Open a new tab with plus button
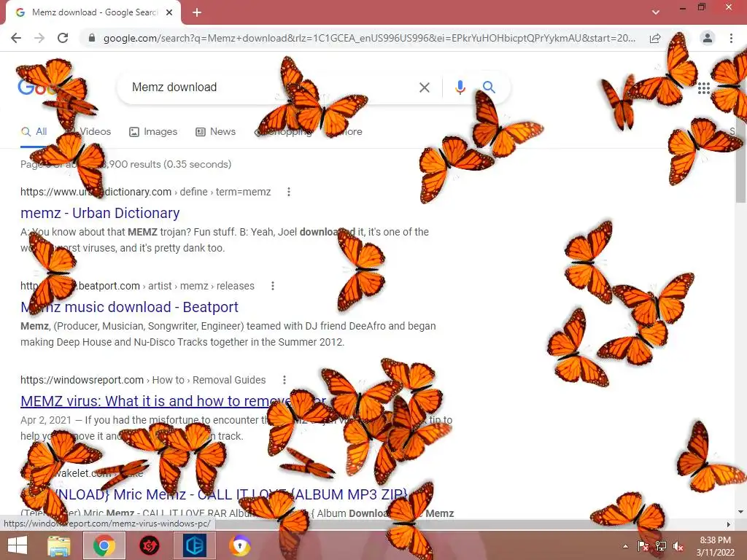The image size is (747, 560). [x=197, y=13]
